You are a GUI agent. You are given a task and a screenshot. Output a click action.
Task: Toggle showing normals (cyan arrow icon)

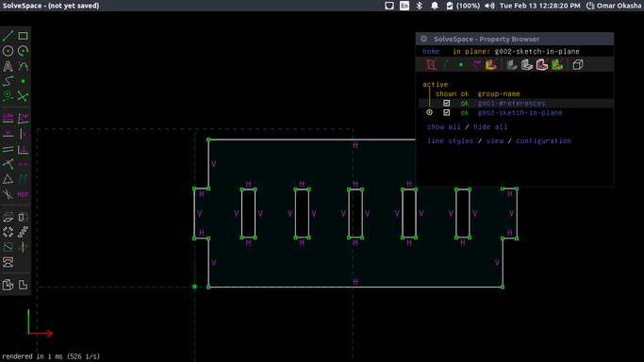[446, 64]
